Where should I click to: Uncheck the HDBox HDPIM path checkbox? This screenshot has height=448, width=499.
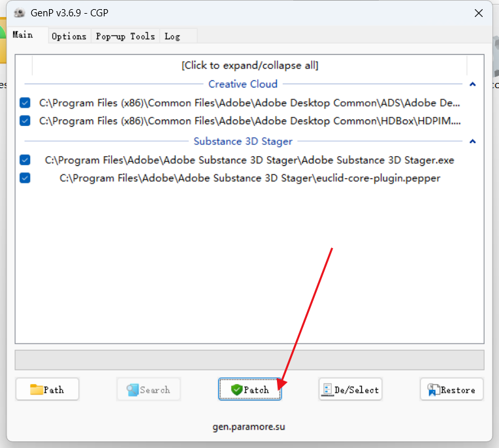(25, 121)
